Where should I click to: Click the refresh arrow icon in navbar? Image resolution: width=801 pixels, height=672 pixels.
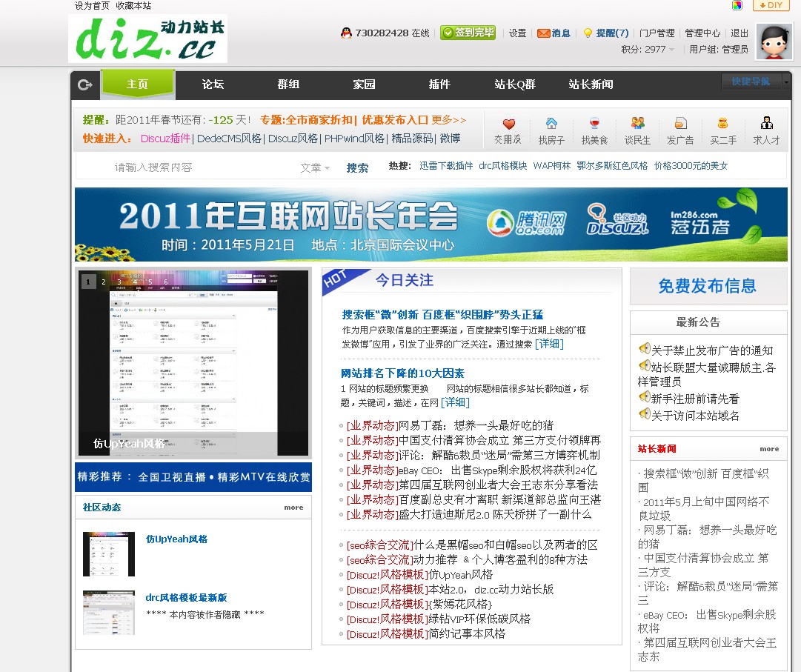84,84
